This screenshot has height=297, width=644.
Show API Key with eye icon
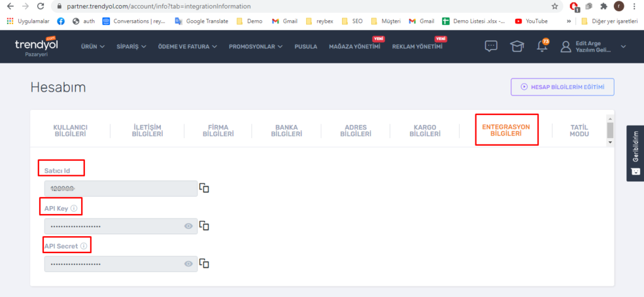[x=189, y=226]
